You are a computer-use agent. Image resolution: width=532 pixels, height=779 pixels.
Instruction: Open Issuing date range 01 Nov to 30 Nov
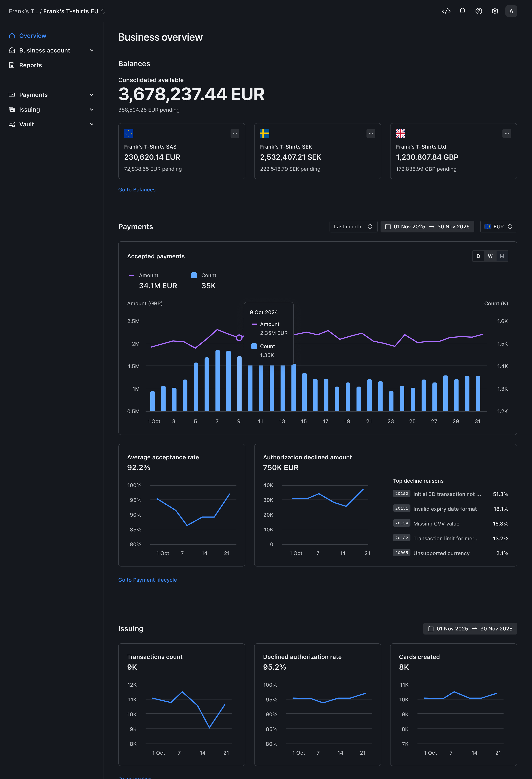click(x=470, y=629)
